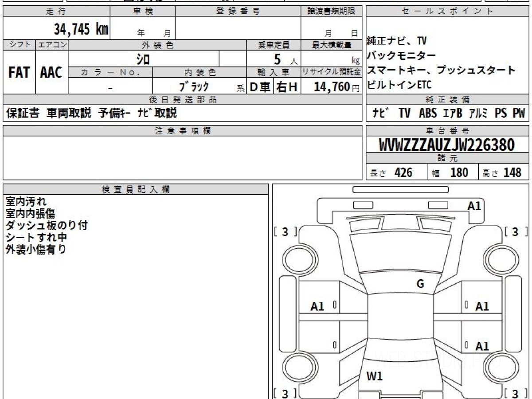Click the 外装色 header

(x=157, y=45)
